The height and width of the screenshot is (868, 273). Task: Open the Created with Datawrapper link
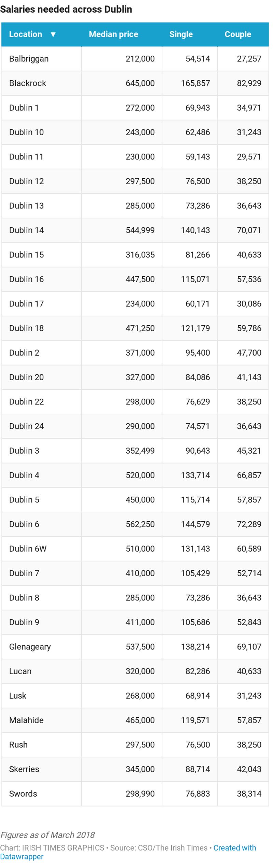234,848
